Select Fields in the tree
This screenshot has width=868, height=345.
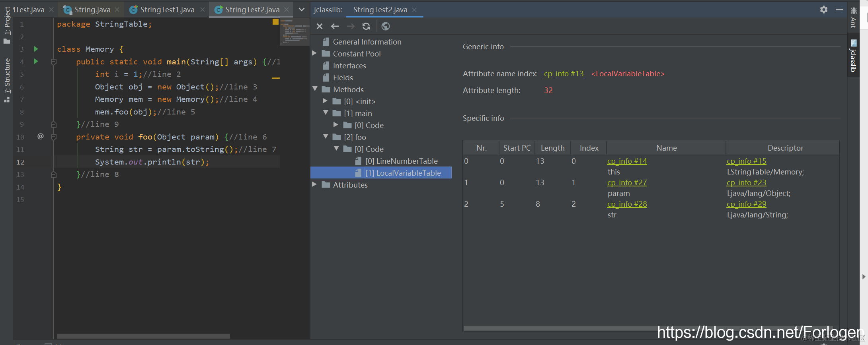pyautogui.click(x=343, y=78)
